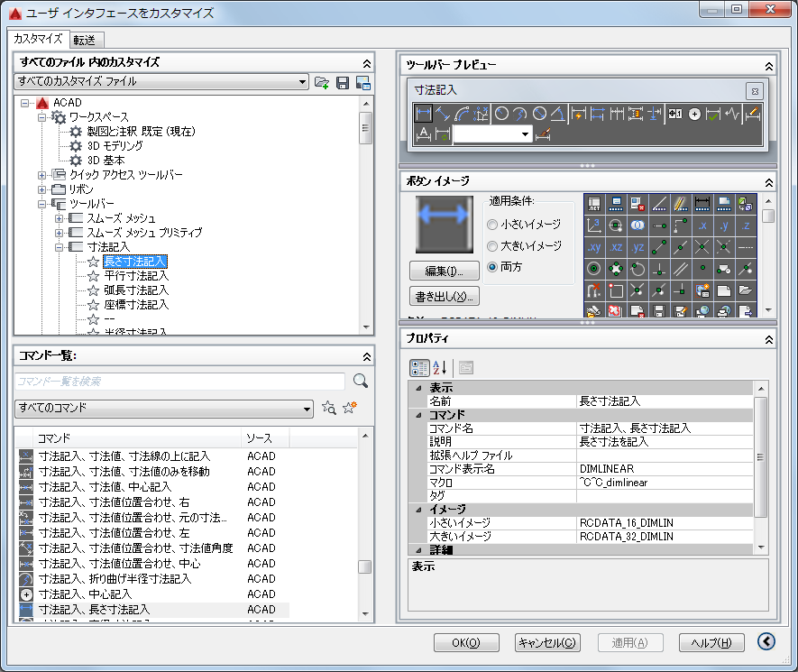
Task: Select quick dimension icon in preview
Action: pyautogui.click(x=579, y=114)
